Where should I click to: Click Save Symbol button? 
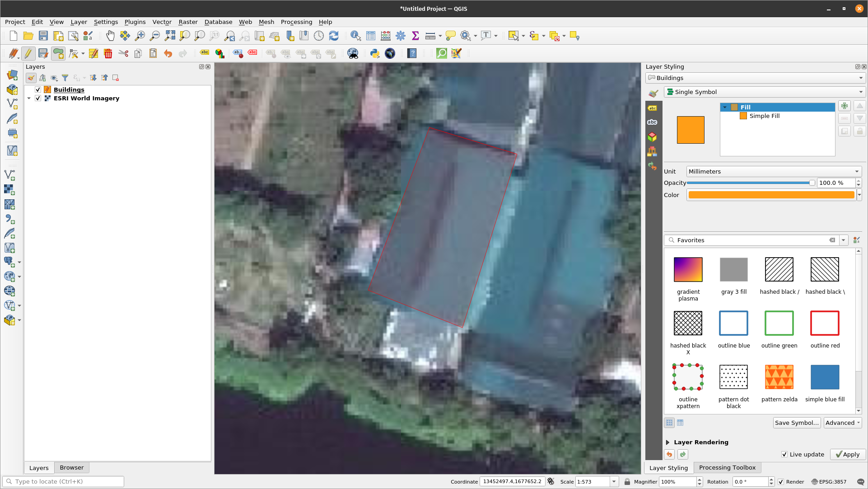click(x=797, y=422)
